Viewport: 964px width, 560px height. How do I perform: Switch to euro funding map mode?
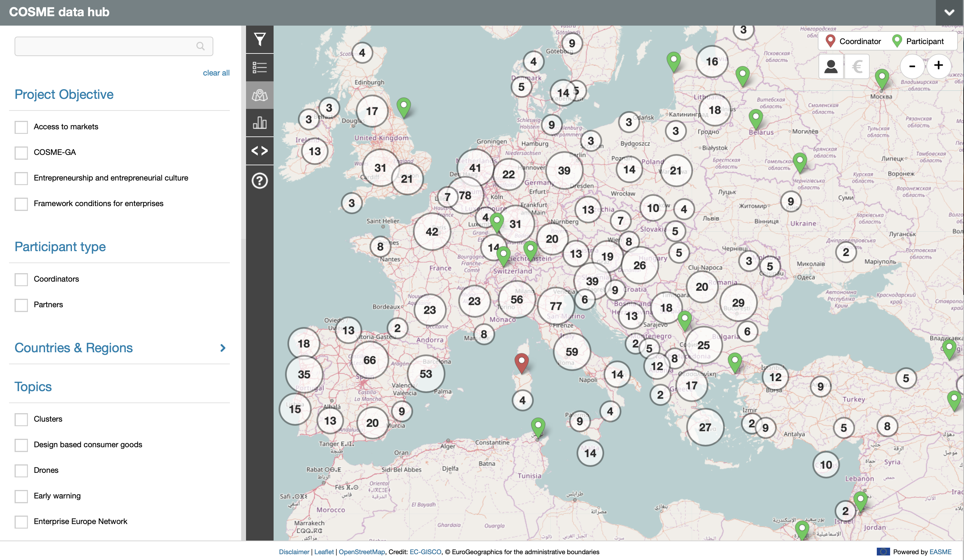pos(857,67)
